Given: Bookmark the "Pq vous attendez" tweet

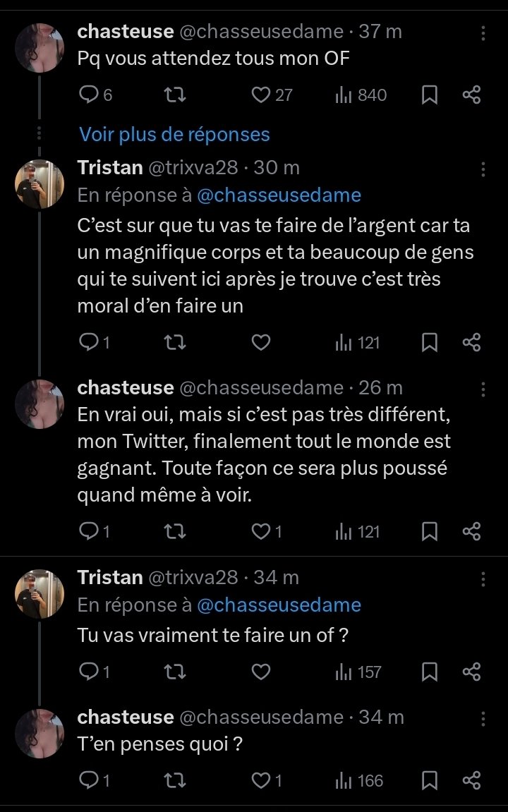Looking at the screenshot, I should [x=429, y=95].
